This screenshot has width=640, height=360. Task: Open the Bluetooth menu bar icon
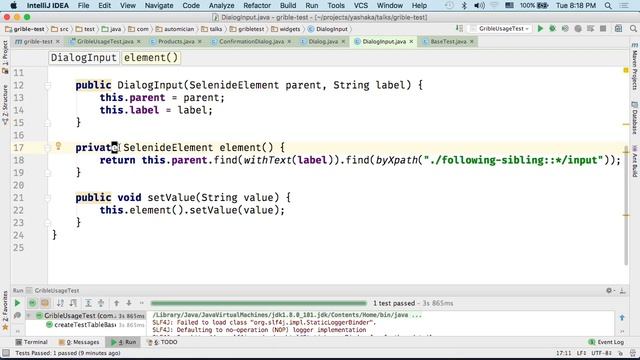[464, 5]
